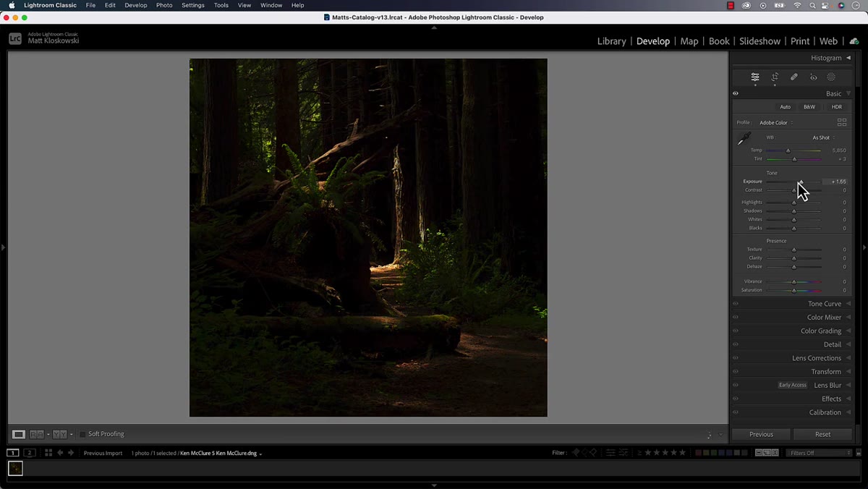The height and width of the screenshot is (489, 868).
Task: Open the As Shot white balance dropdown
Action: [823, 137]
